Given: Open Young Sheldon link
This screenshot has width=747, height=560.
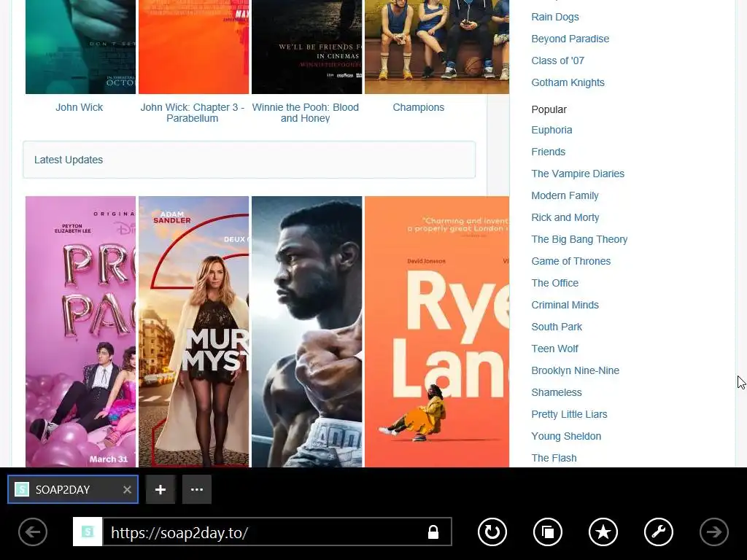Looking at the screenshot, I should tap(566, 437).
